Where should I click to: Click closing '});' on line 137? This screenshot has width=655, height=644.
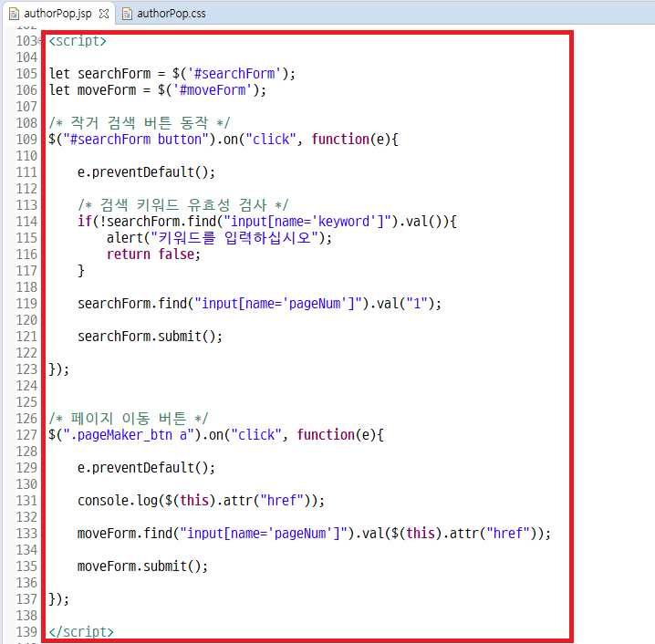pyautogui.click(x=59, y=599)
